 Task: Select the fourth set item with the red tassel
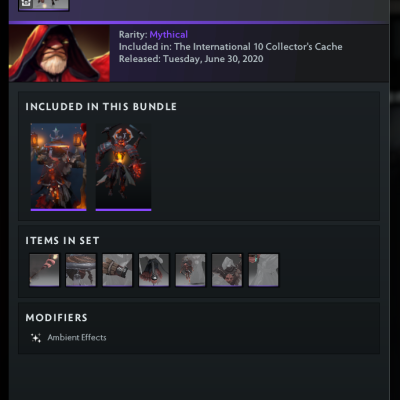pyautogui.click(x=154, y=270)
